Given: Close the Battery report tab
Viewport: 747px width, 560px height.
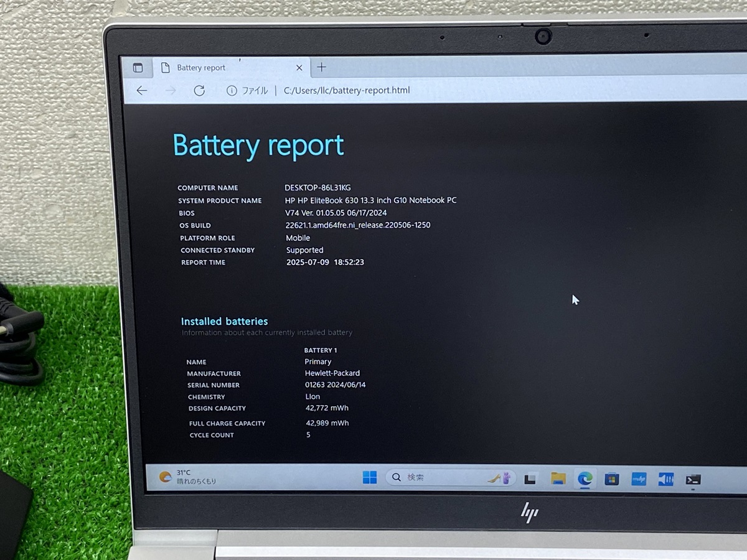Looking at the screenshot, I should (299, 68).
